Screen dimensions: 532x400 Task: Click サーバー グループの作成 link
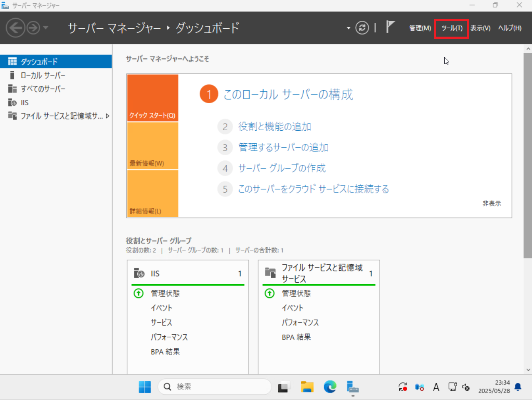coord(282,168)
